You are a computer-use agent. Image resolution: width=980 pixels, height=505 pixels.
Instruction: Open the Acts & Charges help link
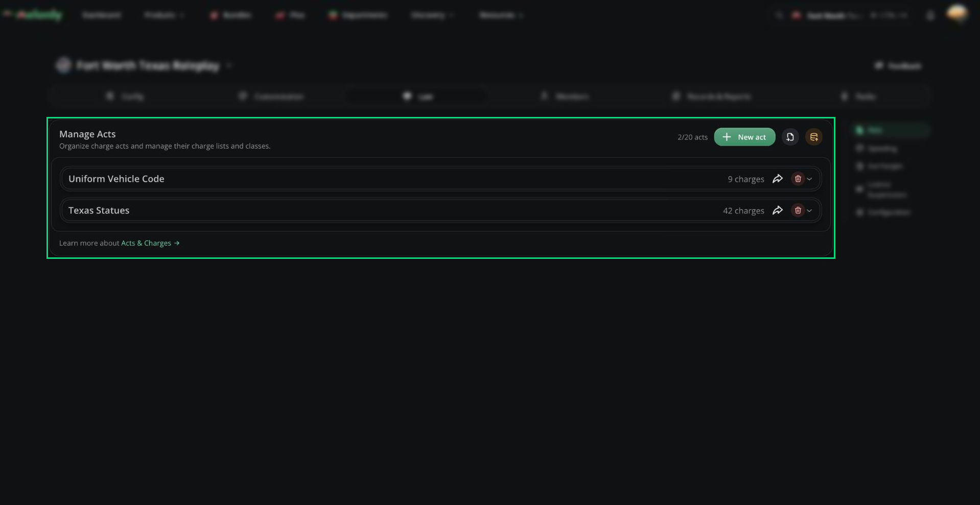(x=150, y=243)
